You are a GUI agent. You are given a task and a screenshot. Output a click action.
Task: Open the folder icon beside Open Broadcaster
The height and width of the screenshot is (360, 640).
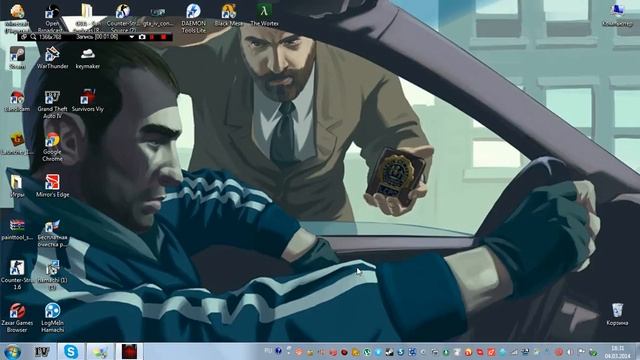click(x=87, y=17)
